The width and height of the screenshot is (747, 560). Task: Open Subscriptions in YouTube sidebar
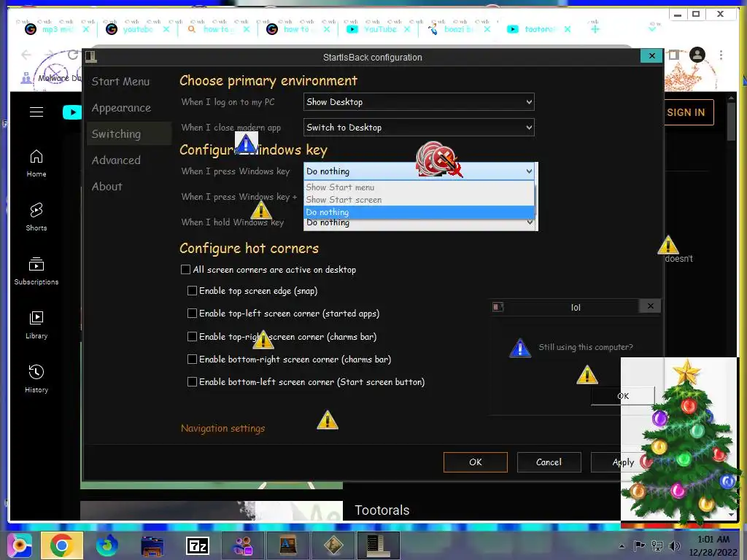[36, 271]
